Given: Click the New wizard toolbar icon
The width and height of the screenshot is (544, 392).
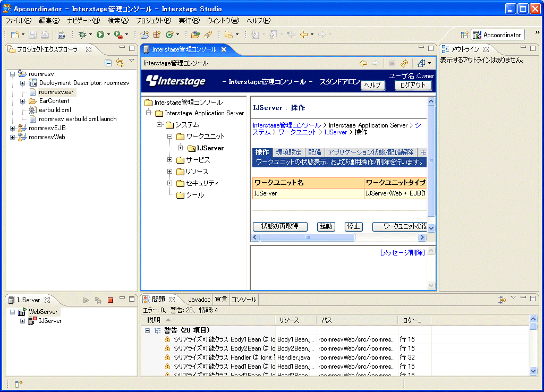Looking at the screenshot, I should pos(15,35).
